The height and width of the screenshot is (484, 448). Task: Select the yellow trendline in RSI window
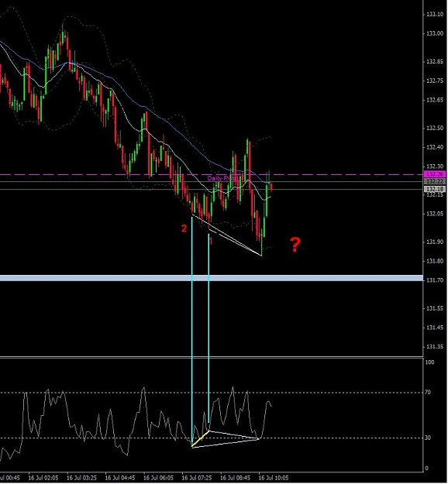(201, 438)
